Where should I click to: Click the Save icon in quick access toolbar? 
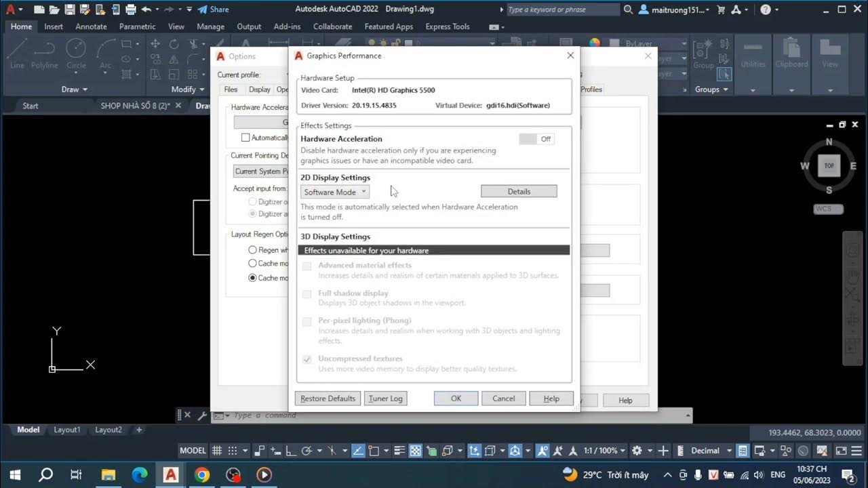pos(69,9)
